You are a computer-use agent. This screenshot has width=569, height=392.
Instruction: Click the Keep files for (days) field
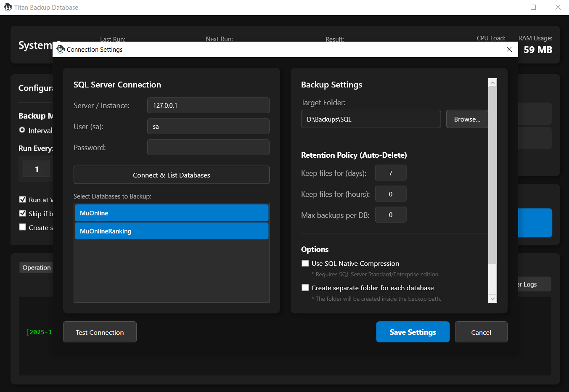pos(390,173)
